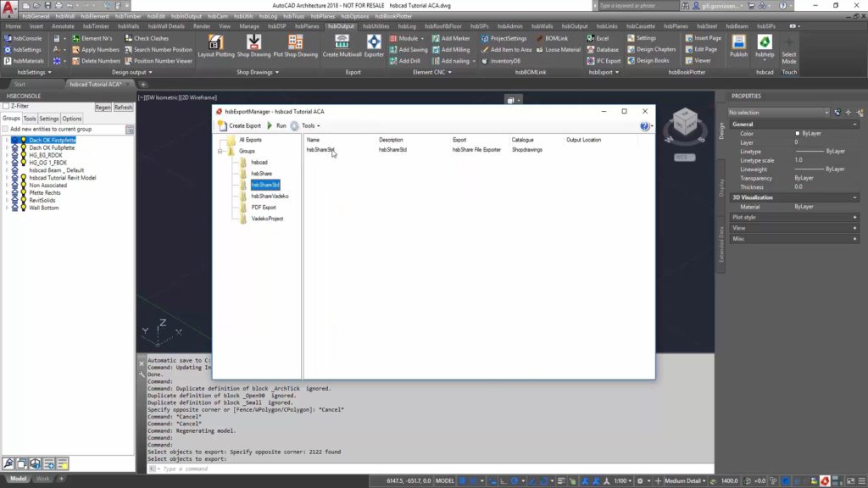This screenshot has height=488, width=868.
Task: Collapse the Groups tree node
Action: pyautogui.click(x=220, y=151)
